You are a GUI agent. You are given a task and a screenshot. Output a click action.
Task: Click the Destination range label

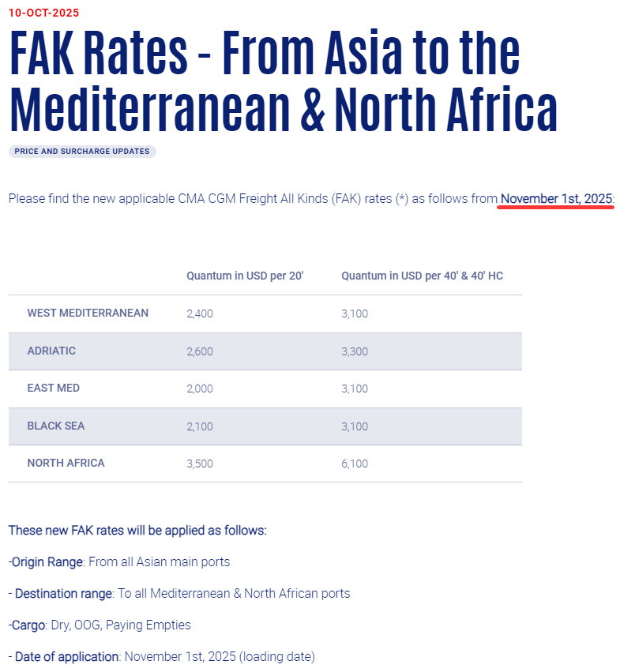coord(63,593)
